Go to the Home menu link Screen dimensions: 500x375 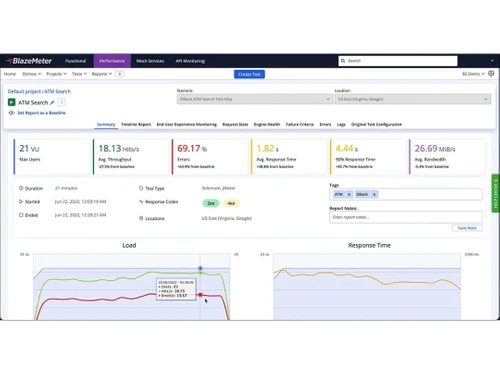[10, 74]
